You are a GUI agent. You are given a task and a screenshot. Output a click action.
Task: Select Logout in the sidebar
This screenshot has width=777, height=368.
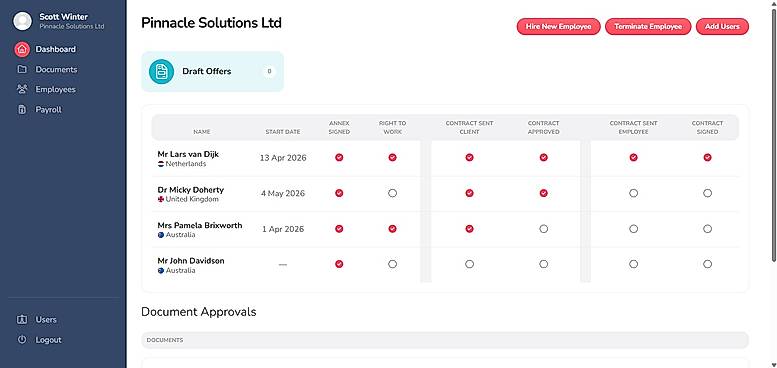click(48, 340)
